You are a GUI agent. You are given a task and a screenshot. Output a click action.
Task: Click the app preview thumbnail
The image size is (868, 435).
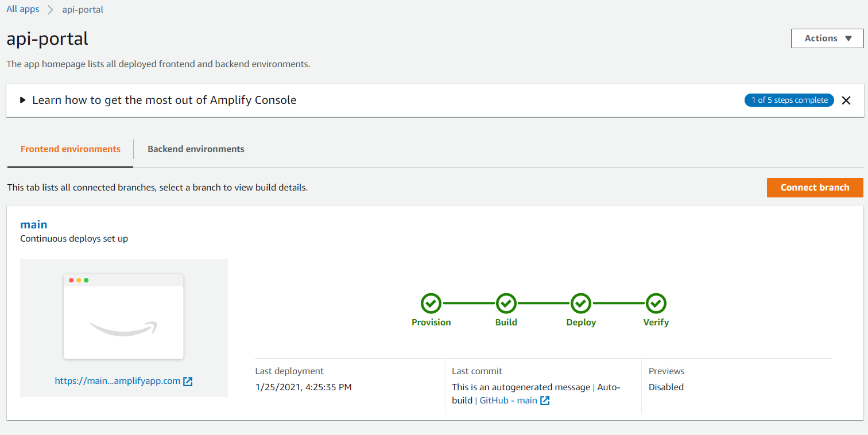[123, 317]
